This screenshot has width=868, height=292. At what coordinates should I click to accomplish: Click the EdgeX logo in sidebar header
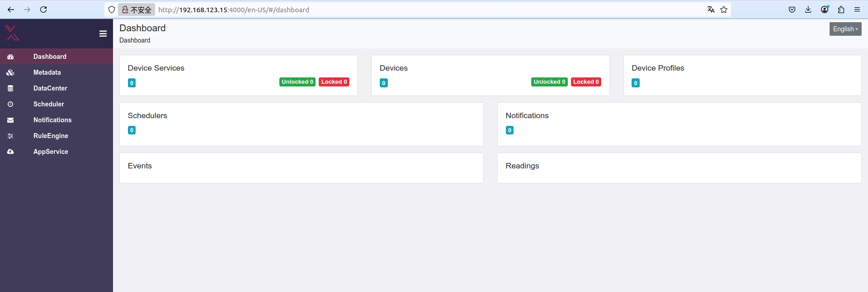(12, 33)
